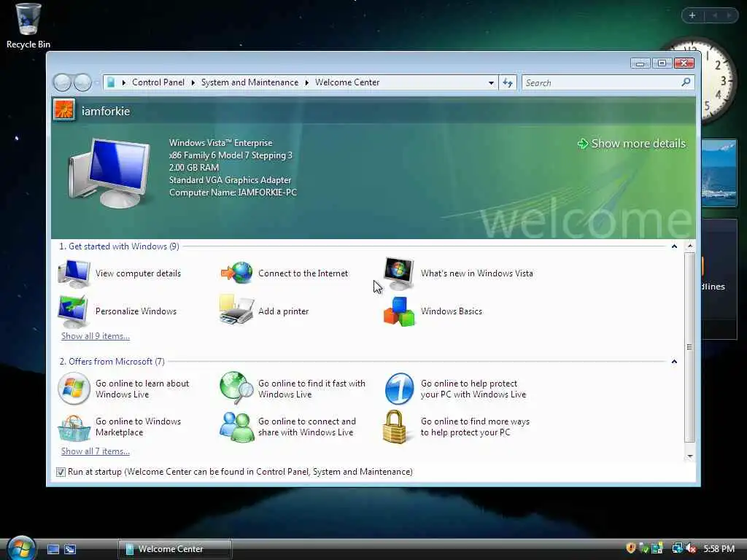Click the sidebar add gadget plus button
This screenshot has width=747, height=560.
coord(692,15)
